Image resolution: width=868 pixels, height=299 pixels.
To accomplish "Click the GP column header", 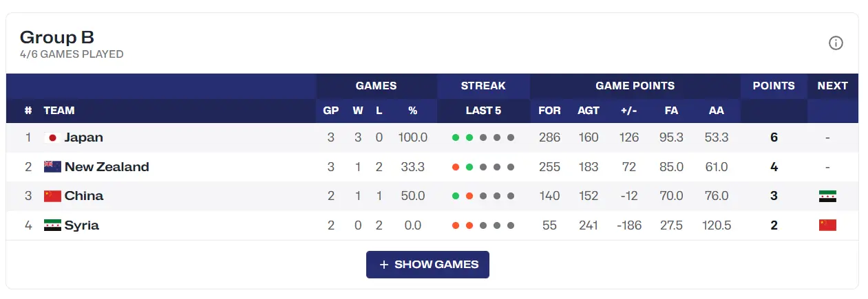I will [x=331, y=111].
